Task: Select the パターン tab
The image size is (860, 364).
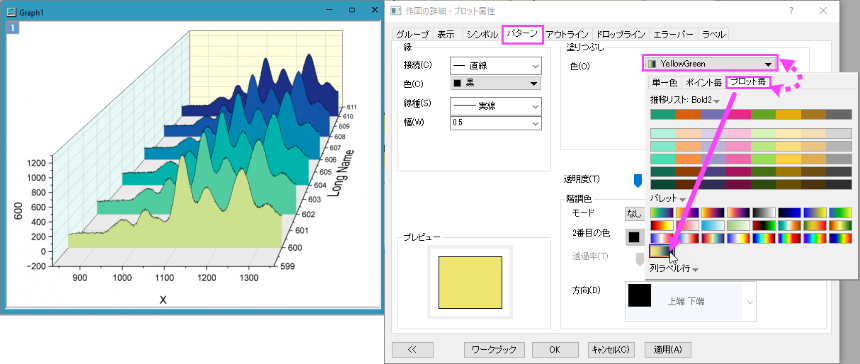Action: [522, 34]
